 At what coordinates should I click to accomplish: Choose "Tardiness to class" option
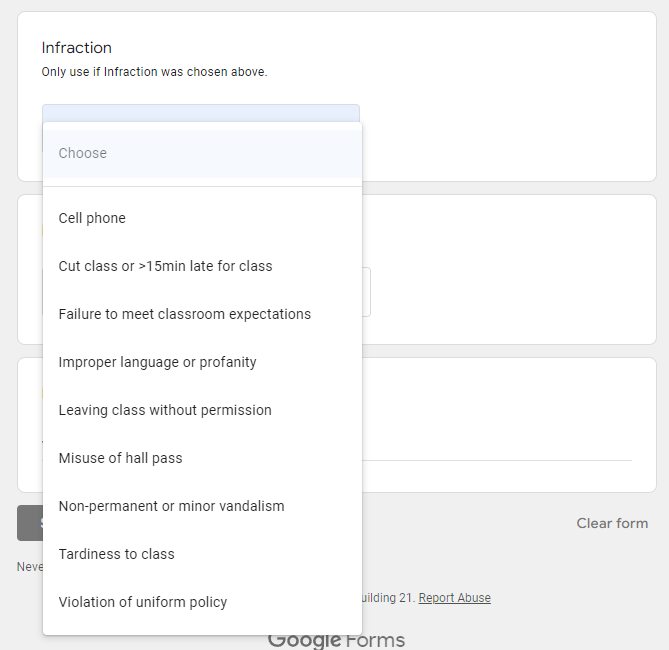coord(116,554)
